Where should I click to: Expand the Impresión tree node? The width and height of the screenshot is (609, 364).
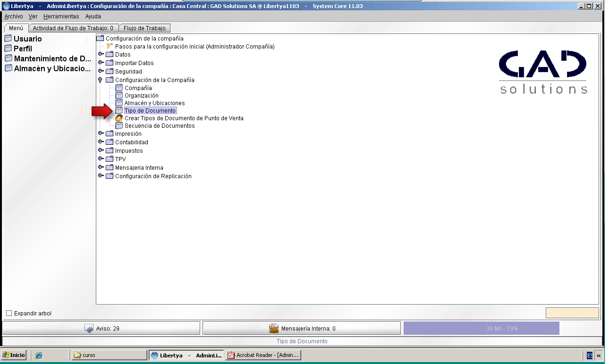tap(101, 133)
